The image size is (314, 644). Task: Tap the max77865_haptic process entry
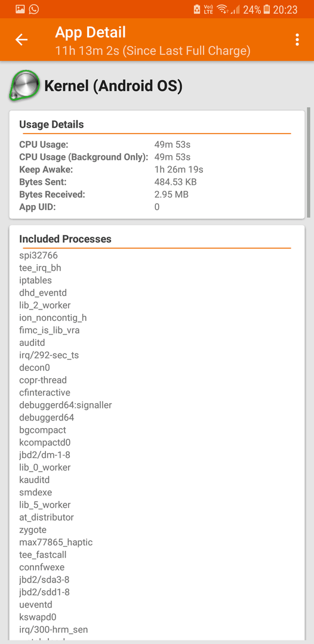click(x=56, y=542)
